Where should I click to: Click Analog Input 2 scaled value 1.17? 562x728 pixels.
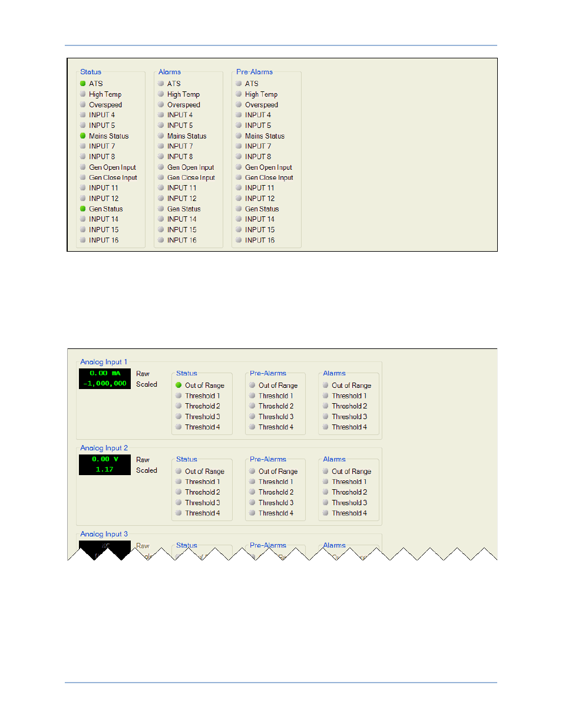click(105, 470)
